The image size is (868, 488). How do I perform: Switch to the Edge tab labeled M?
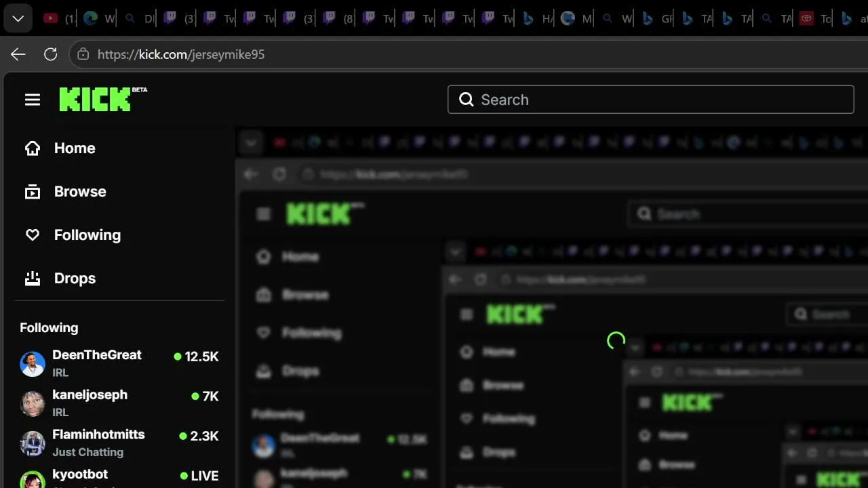pos(577,19)
